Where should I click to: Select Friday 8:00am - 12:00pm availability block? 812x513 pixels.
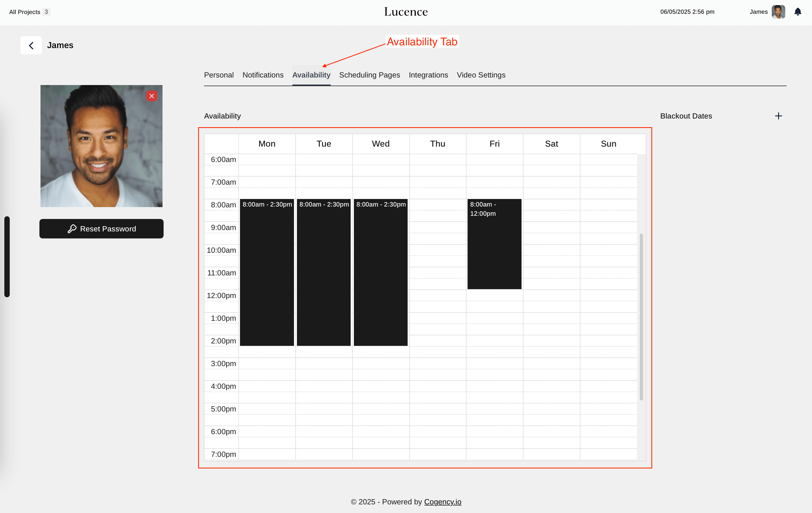point(494,244)
